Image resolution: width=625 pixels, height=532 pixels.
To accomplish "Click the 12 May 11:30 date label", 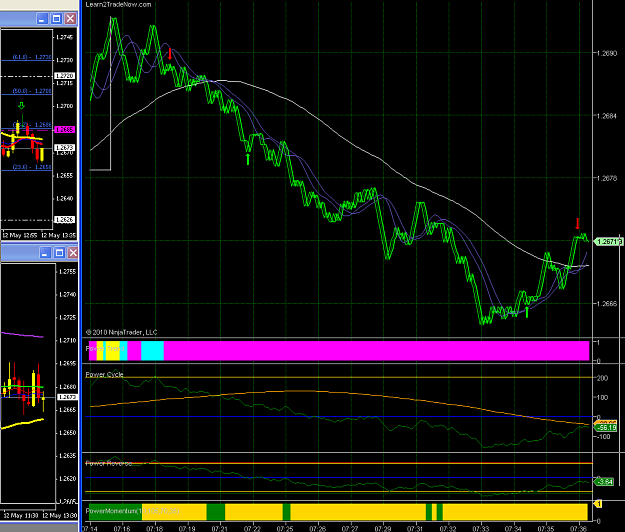I will (x=20, y=515).
